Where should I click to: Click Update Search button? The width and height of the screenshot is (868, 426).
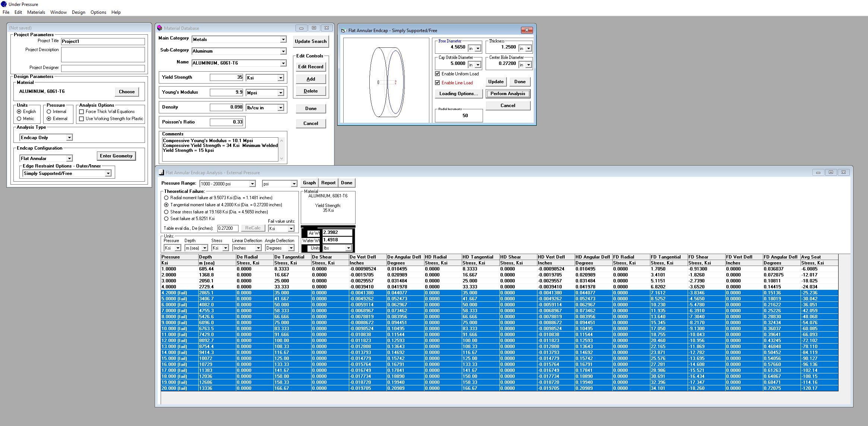click(310, 41)
